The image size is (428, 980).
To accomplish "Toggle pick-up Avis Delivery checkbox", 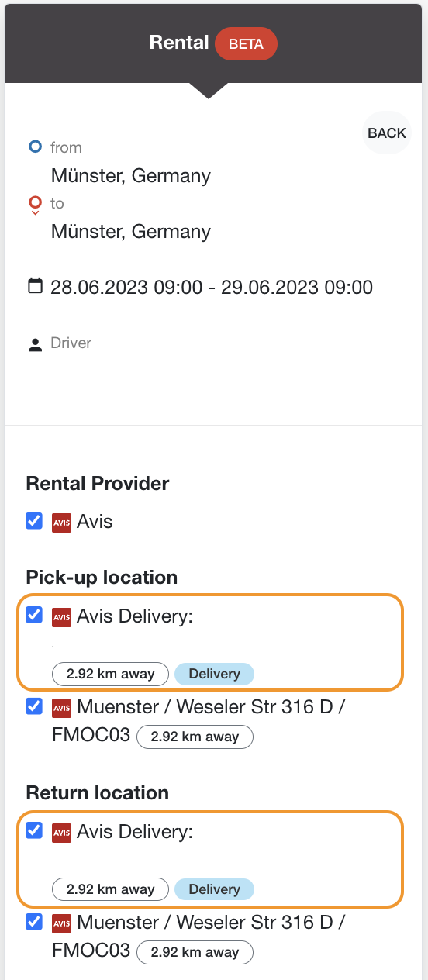I will 34,615.
